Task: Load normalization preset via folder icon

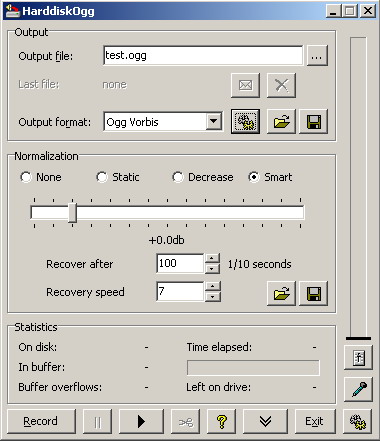Action: coord(281,293)
